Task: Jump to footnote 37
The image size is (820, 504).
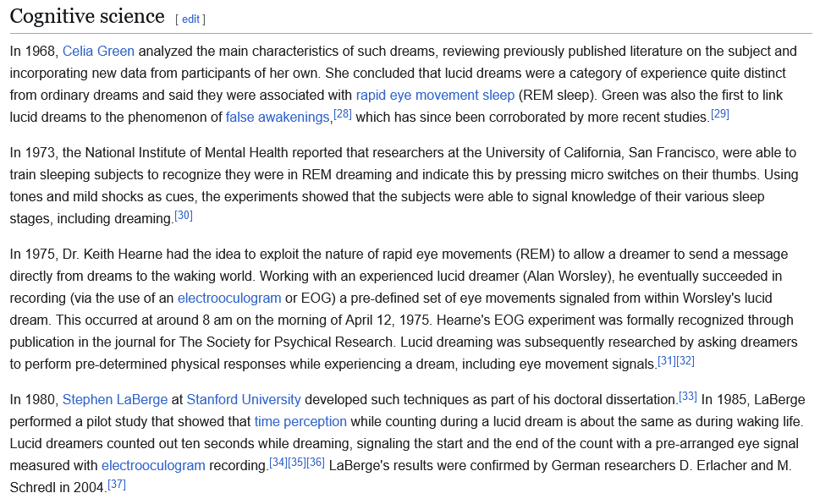Action: (117, 484)
